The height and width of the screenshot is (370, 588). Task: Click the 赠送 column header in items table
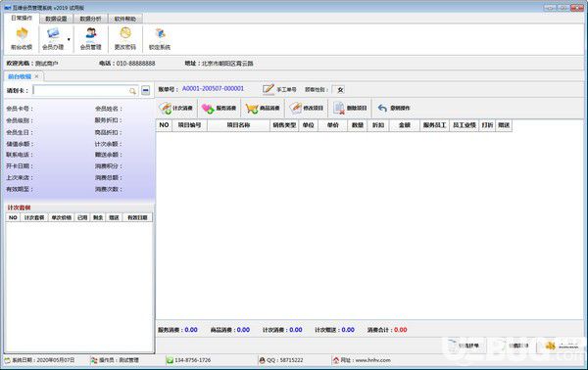[x=504, y=125]
